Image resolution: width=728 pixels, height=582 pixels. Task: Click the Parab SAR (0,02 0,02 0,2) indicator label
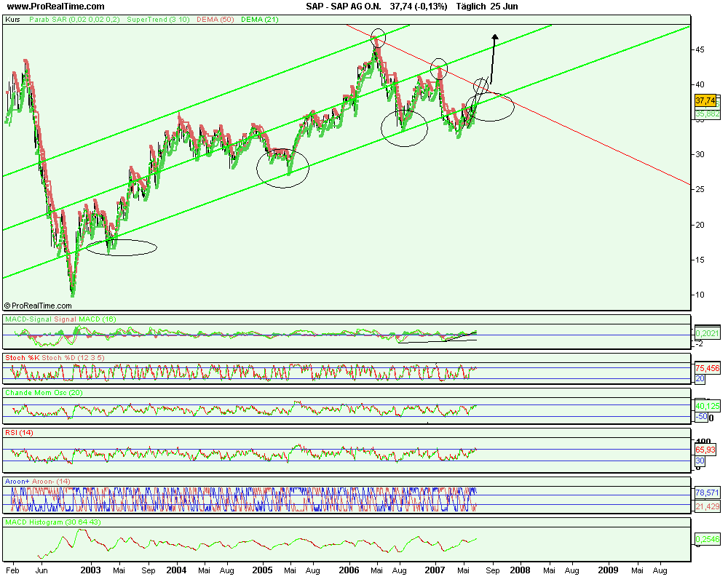pyautogui.click(x=74, y=20)
